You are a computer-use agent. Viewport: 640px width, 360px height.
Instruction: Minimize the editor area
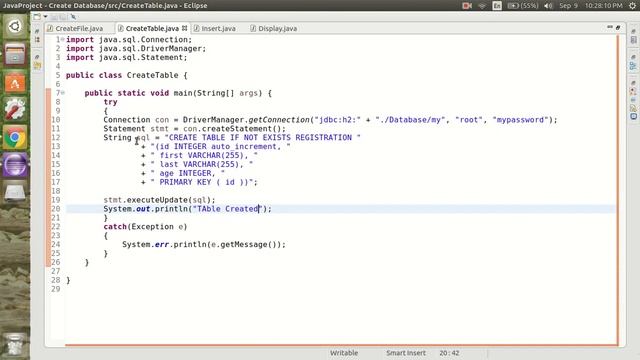(610, 27)
